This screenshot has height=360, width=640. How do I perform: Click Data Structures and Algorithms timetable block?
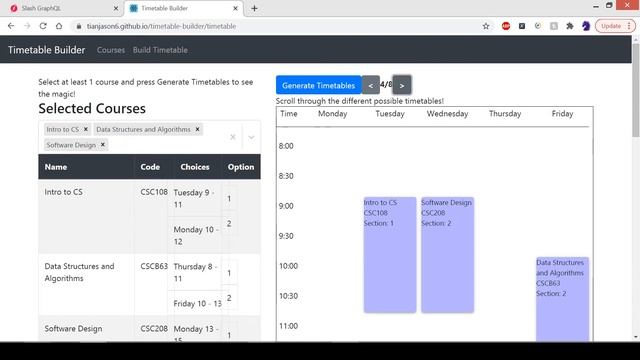click(562, 299)
